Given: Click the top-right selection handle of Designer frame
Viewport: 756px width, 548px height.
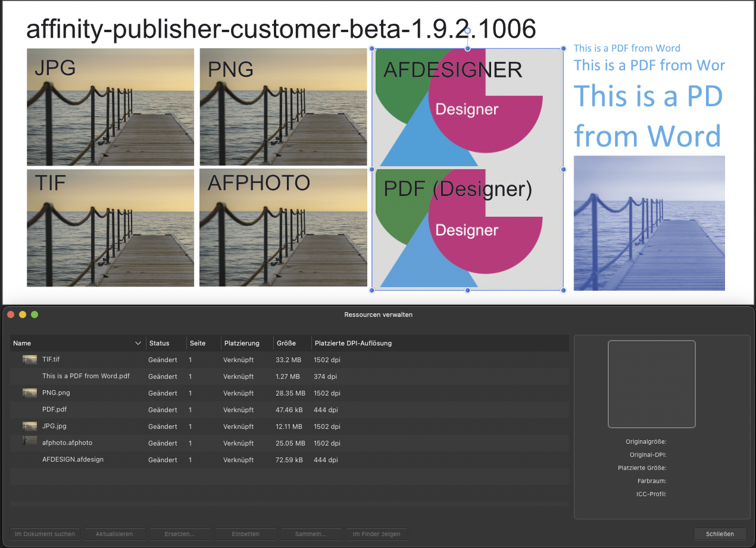Looking at the screenshot, I should tap(563, 48).
